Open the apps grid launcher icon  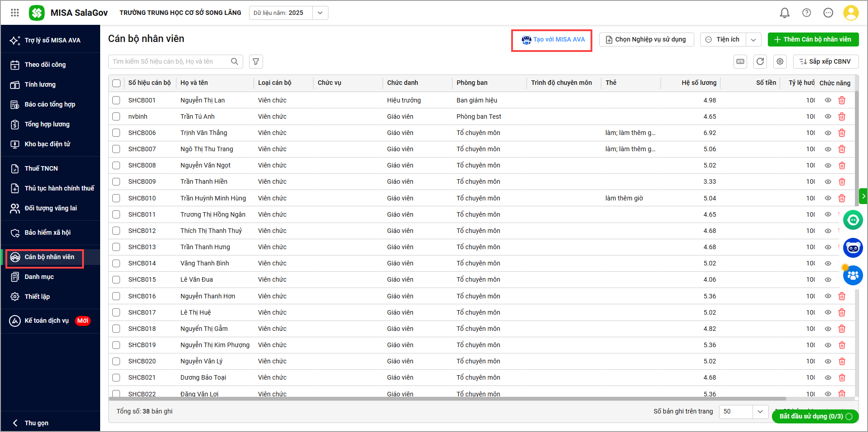[x=15, y=13]
